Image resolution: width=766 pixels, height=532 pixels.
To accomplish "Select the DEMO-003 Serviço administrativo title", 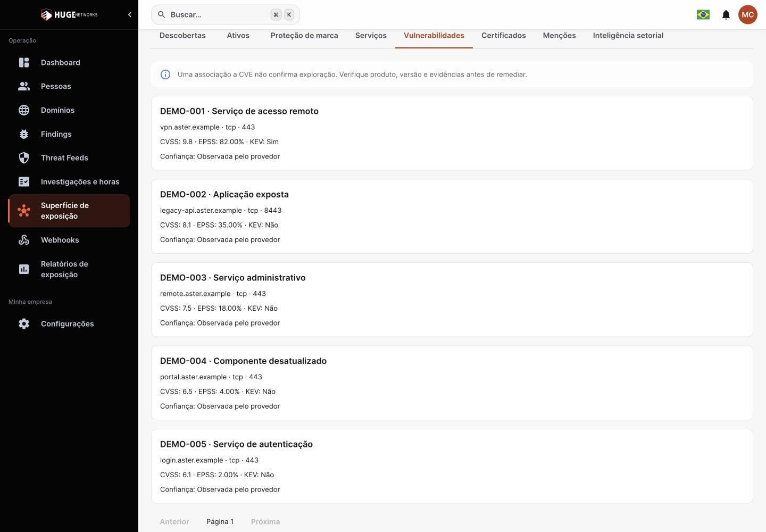I will [x=233, y=278].
